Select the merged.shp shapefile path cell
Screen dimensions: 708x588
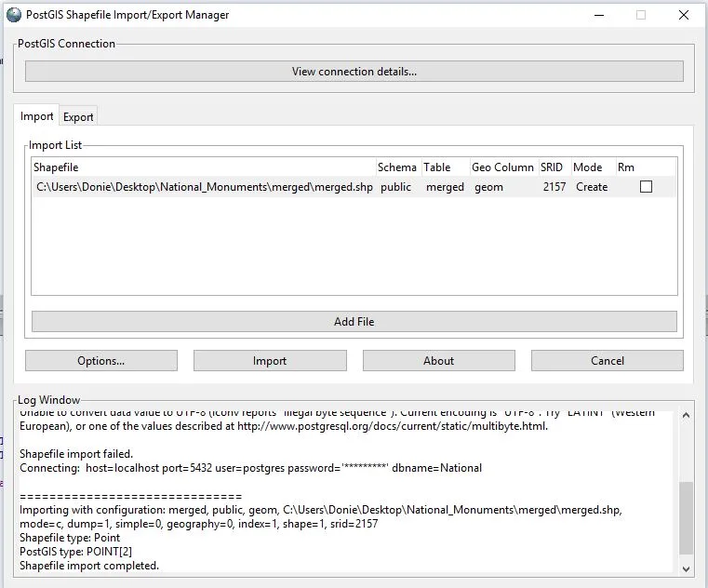click(x=205, y=187)
